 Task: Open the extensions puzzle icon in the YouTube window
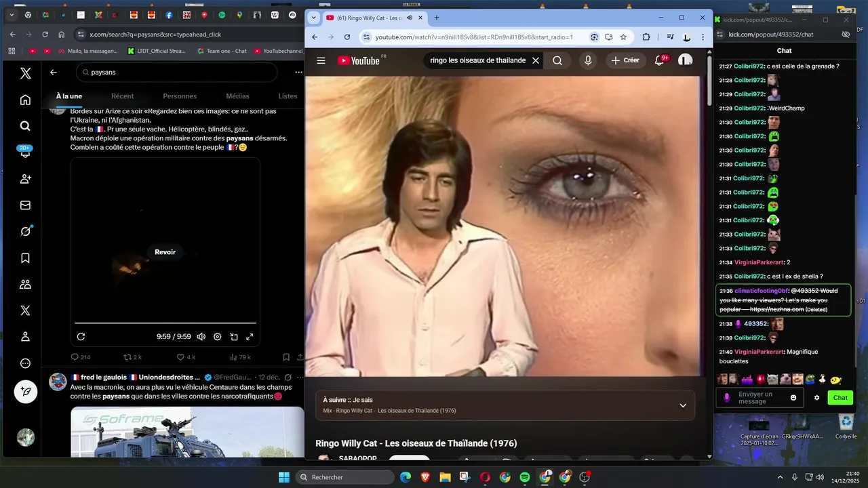coord(646,37)
